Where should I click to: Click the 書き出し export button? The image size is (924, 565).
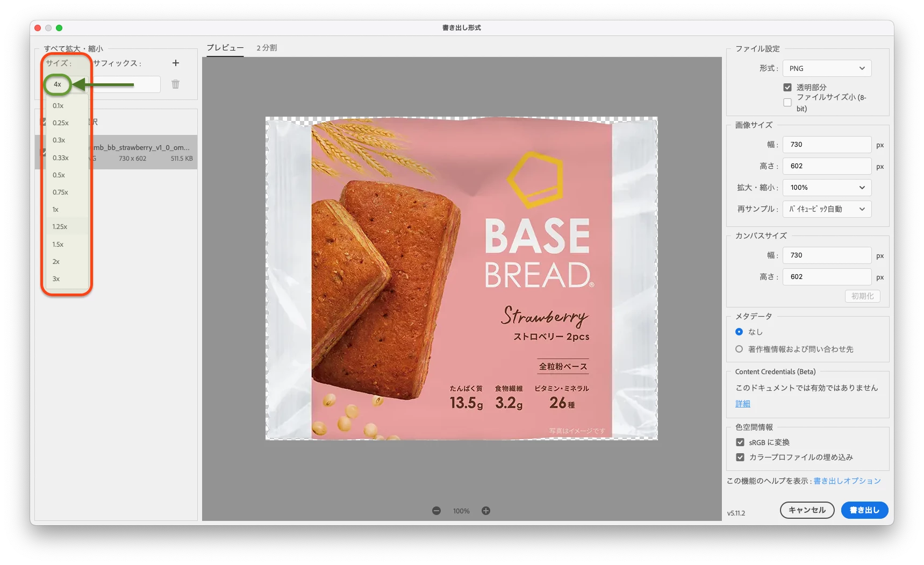864,510
